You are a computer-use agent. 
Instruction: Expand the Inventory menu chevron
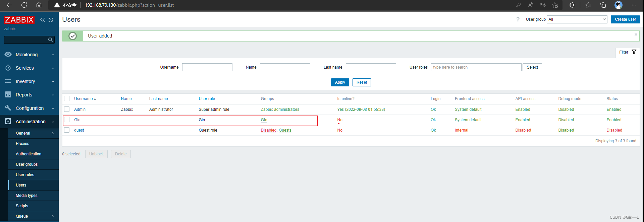coord(53,81)
